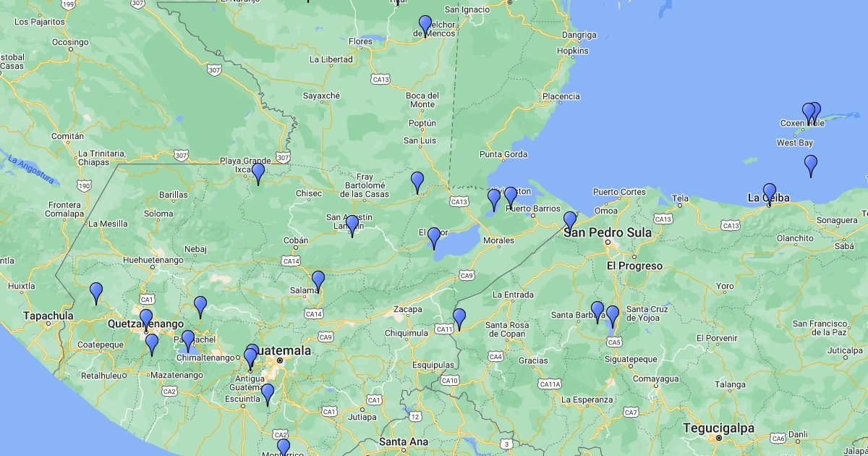Click the Puerto Cortes label
This screenshot has width=868, height=456.
tap(619, 192)
